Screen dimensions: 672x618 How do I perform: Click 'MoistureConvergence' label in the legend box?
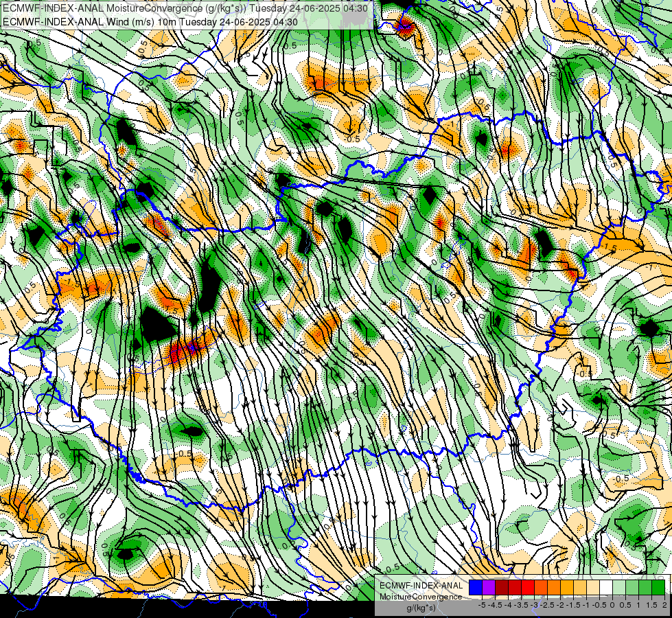click(x=421, y=597)
